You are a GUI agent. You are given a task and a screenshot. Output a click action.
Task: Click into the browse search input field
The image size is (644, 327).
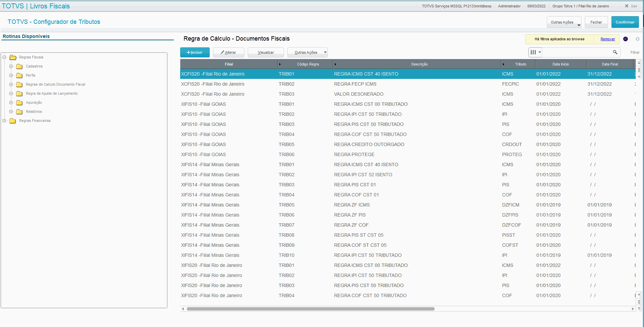(x=576, y=52)
